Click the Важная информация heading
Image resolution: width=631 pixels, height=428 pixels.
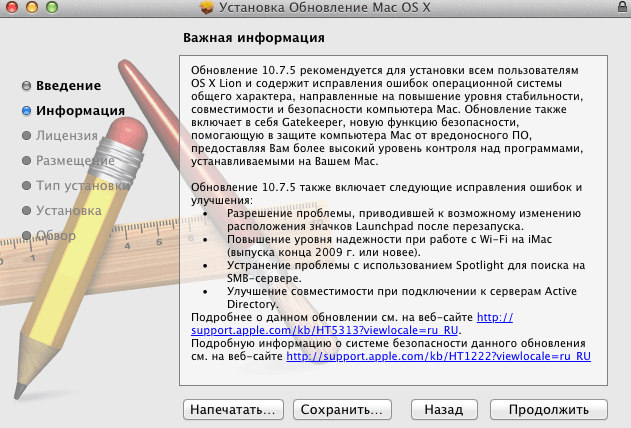tap(254, 37)
